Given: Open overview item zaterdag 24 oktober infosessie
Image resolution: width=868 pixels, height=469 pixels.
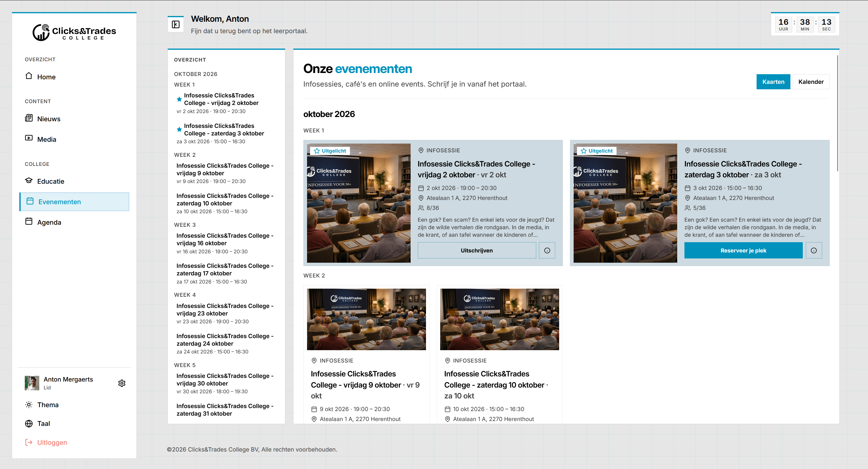Looking at the screenshot, I should [226, 344].
